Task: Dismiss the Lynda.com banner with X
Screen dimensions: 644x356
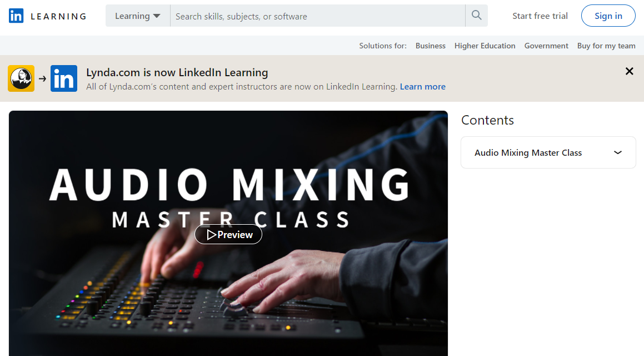Action: (629, 71)
